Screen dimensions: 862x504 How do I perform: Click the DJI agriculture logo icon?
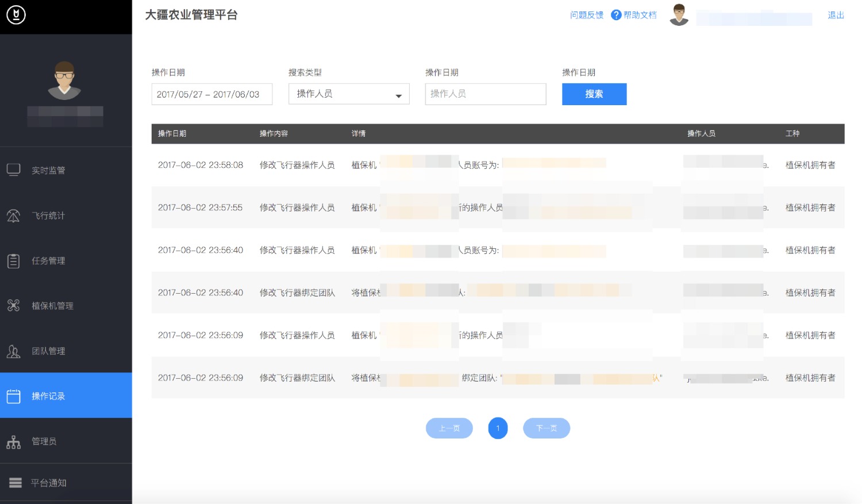(16, 14)
